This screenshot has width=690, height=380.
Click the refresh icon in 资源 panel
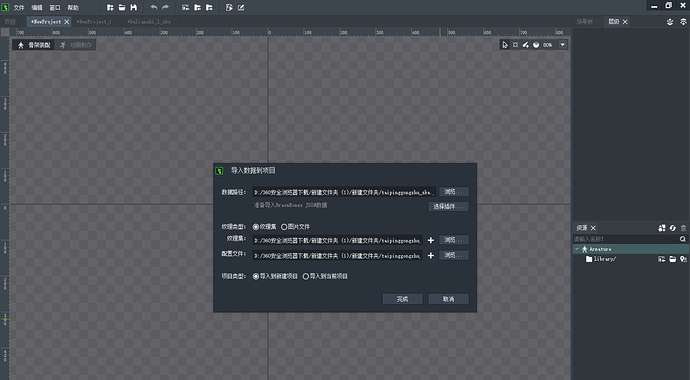click(672, 228)
